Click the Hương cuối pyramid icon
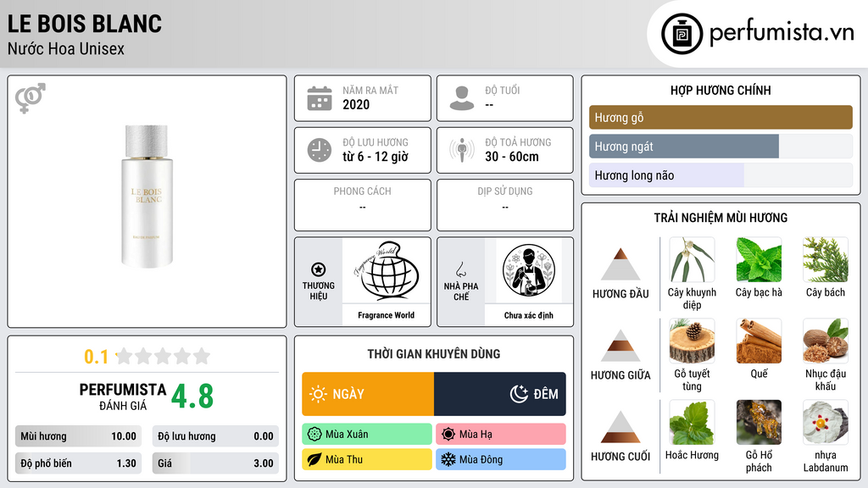 620,427
